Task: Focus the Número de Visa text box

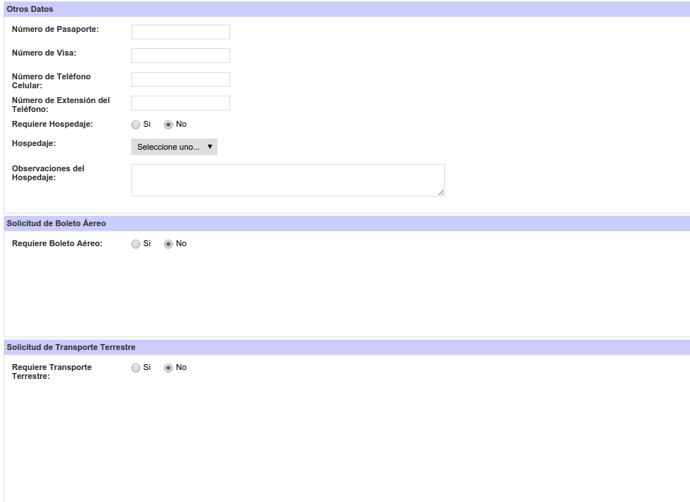Action: (180, 55)
